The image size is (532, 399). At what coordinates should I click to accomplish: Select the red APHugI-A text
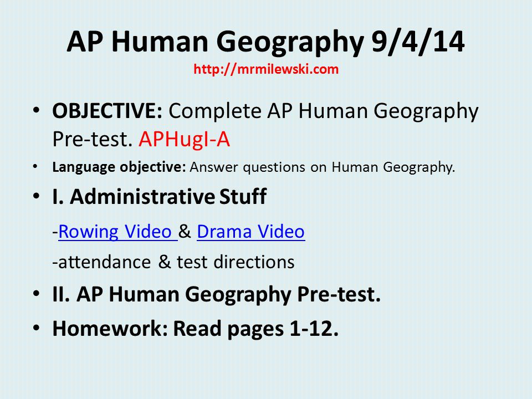pos(184,139)
